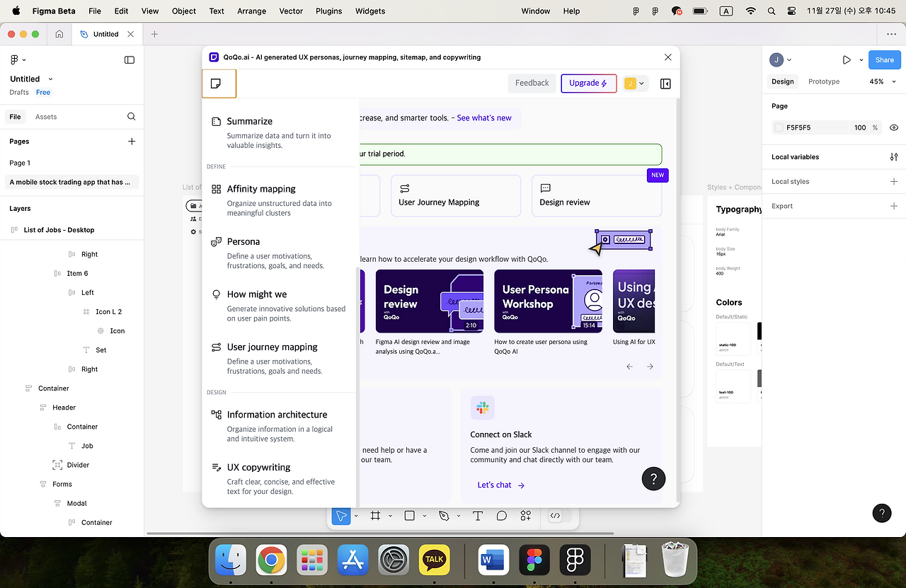Click the Present play button
This screenshot has height=588, width=906.
click(847, 60)
